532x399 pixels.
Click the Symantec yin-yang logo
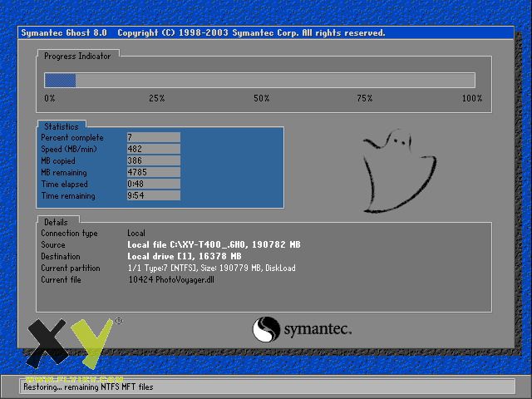266,329
